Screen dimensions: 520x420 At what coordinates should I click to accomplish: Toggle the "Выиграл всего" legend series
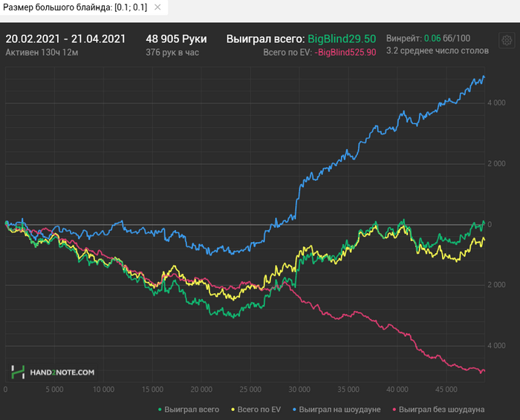(x=189, y=410)
